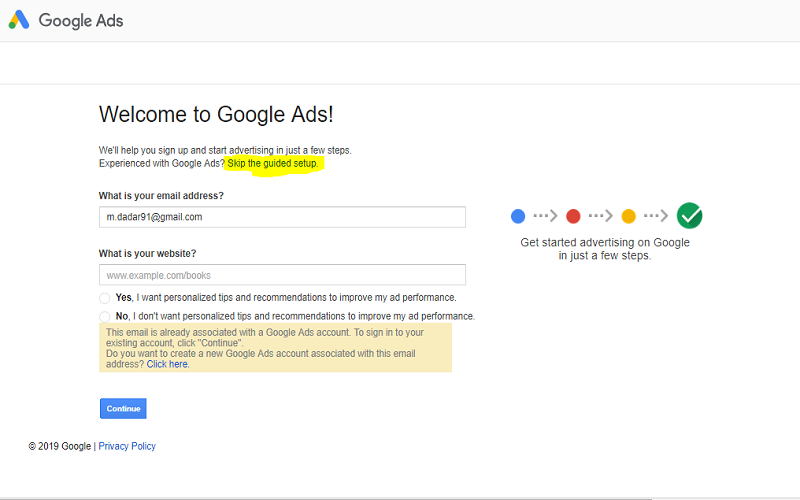This screenshot has width=800, height=500.
Task: Select Yes for personalized tips radio button
Action: click(x=105, y=298)
